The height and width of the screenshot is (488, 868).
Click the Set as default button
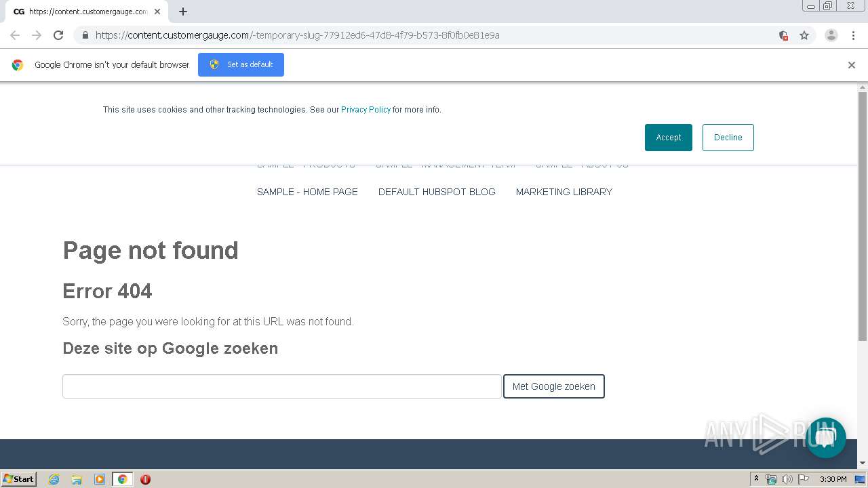click(241, 64)
